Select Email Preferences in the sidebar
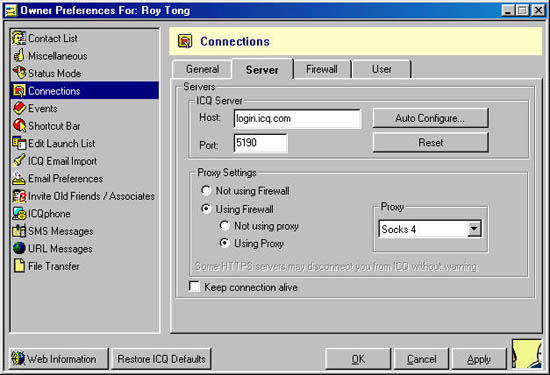 [x=66, y=179]
